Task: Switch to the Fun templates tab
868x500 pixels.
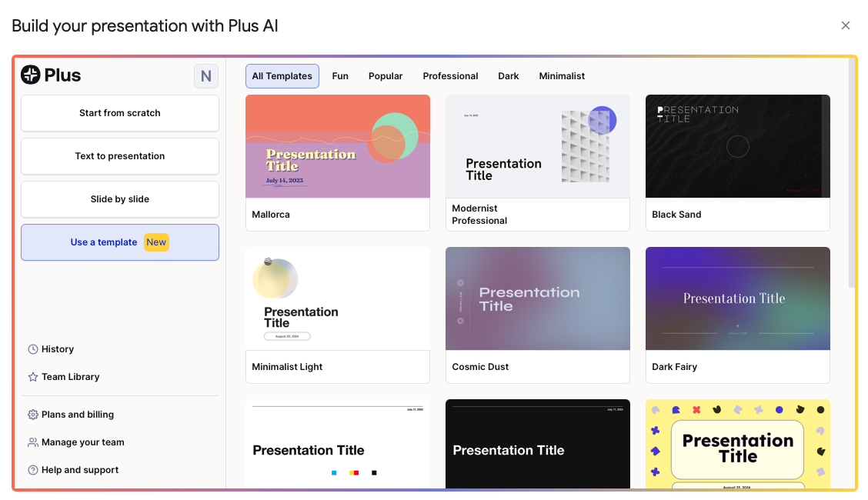Action: [x=340, y=76]
